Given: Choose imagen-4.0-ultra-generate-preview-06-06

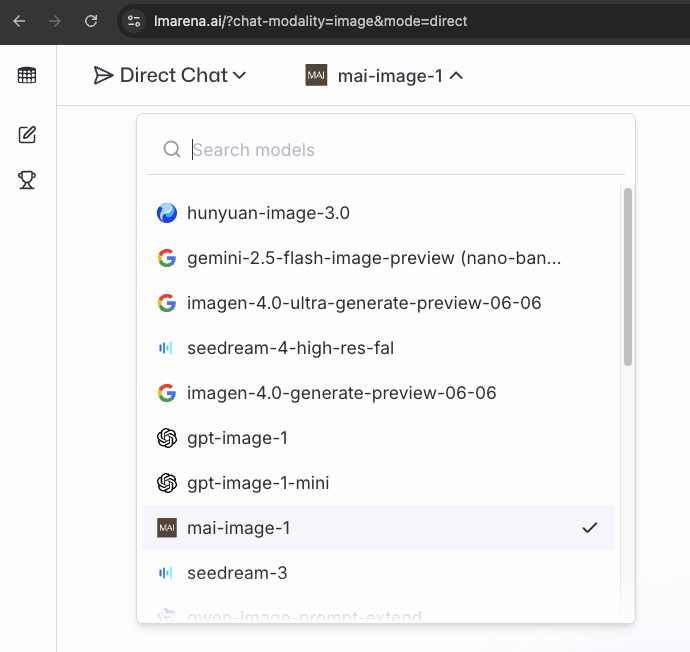Looking at the screenshot, I should (364, 303).
